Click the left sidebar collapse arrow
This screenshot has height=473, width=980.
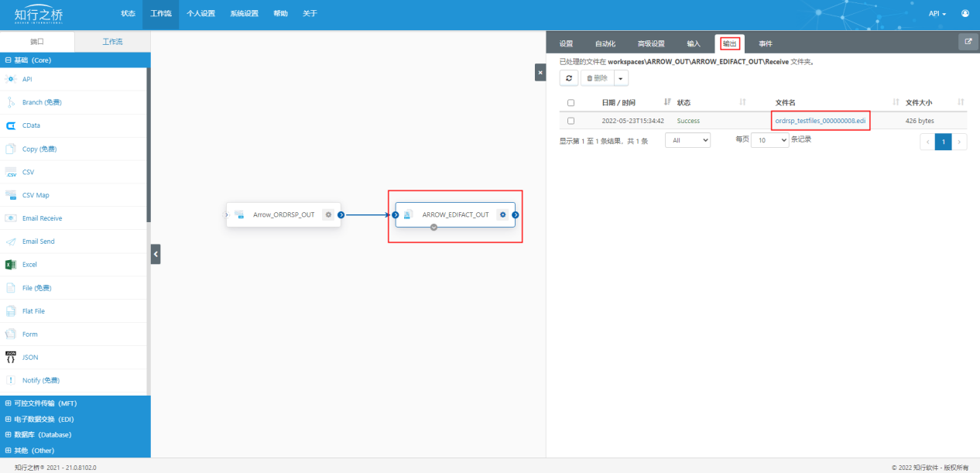(x=156, y=253)
